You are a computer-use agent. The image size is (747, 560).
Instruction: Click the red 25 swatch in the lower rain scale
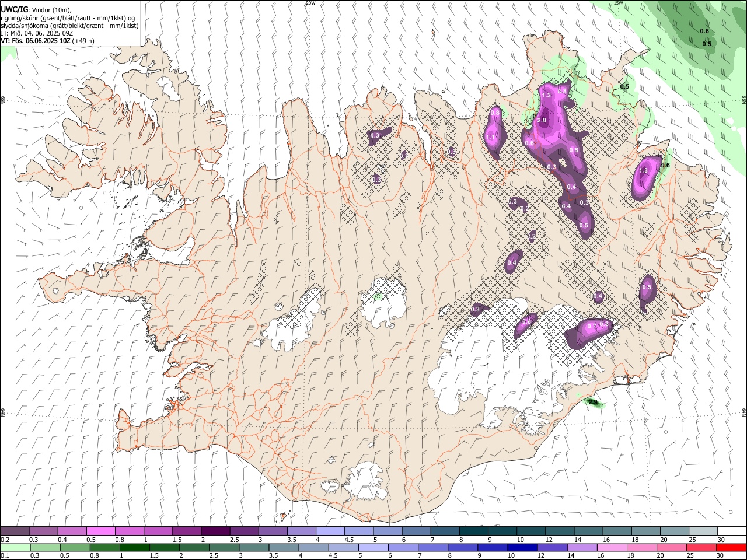(701, 547)
